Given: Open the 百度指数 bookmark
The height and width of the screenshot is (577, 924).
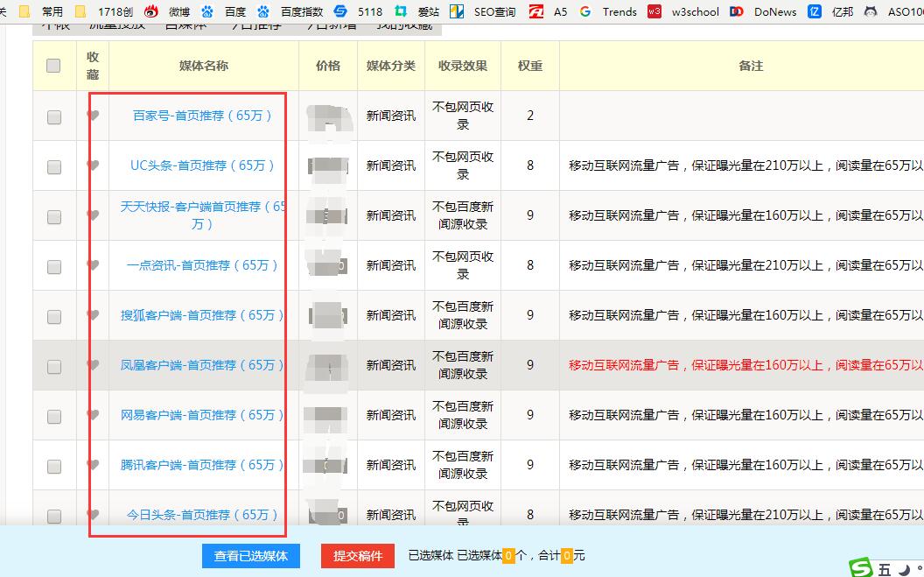Looking at the screenshot, I should (290, 11).
